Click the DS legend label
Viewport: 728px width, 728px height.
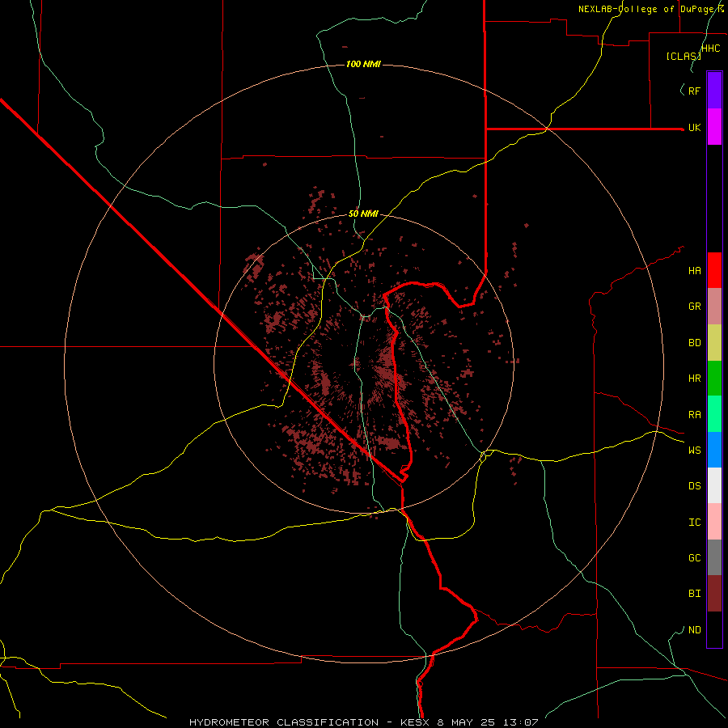point(694,486)
